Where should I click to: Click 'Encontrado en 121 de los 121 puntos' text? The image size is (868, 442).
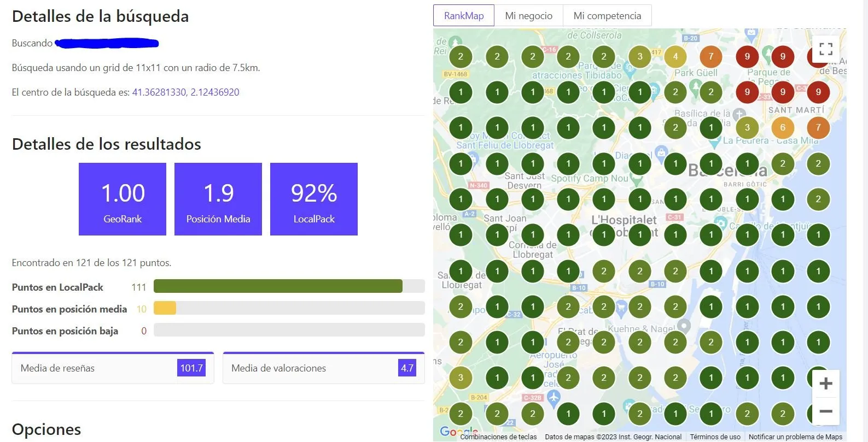[x=91, y=263]
